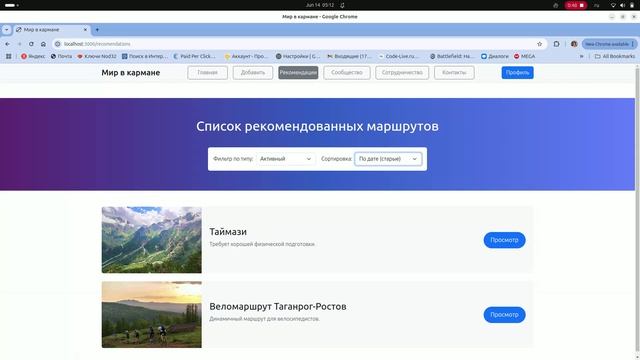
Task: Open the Code-Live.ru bookmark
Action: click(x=399, y=56)
